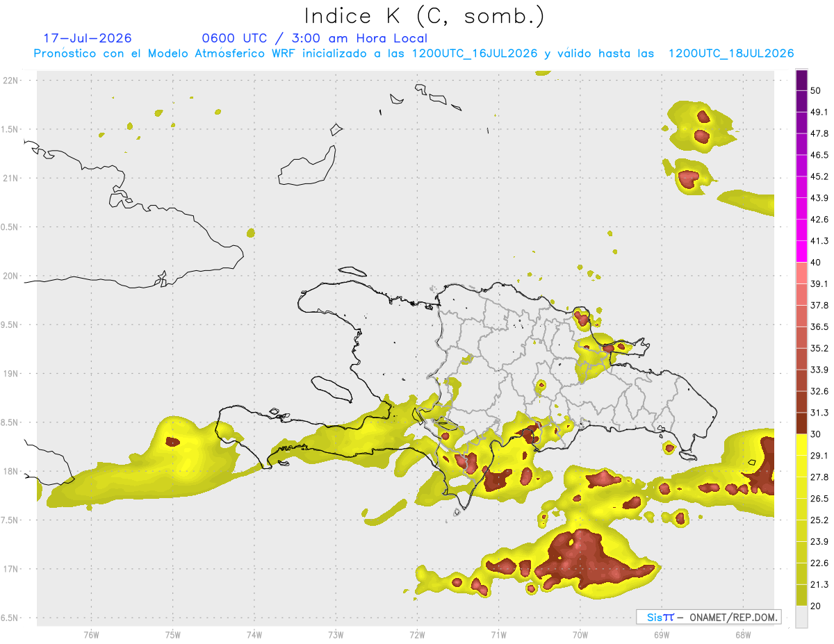Viewport: 834px width, 644px height.
Task: Select the date text '17-Jul-2026'
Action: pos(88,38)
